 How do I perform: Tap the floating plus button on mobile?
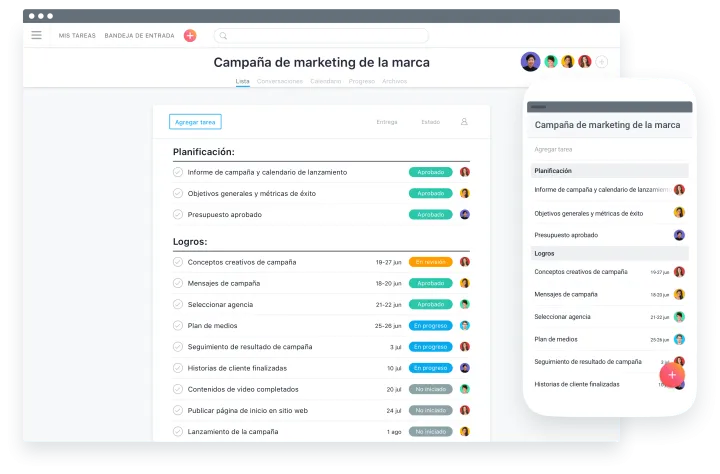coord(672,375)
